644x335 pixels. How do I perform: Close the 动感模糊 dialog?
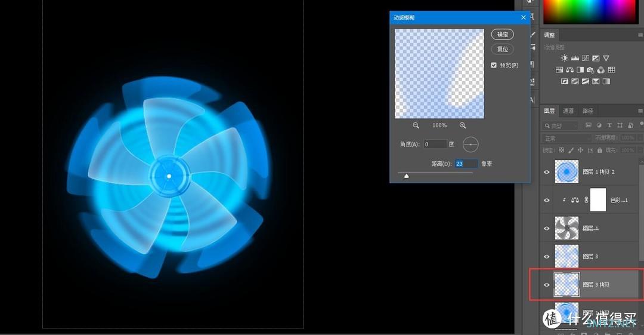(524, 17)
